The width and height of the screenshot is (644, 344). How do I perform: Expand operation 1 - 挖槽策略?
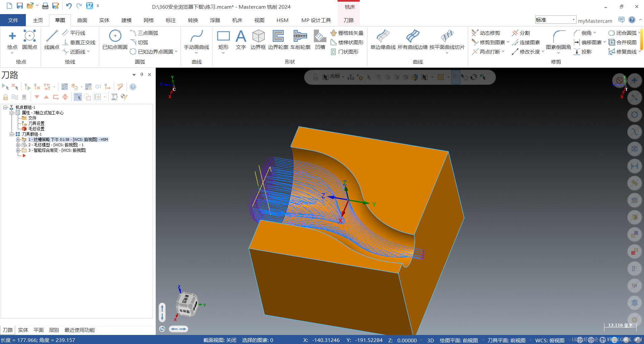pos(18,139)
